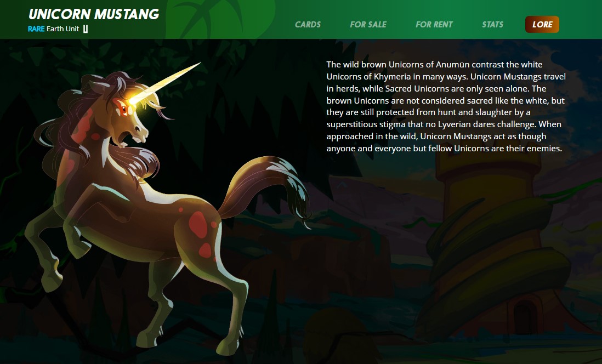This screenshot has height=364, width=602.
Task: Select the highlighted LORE button
Action: [x=542, y=25]
